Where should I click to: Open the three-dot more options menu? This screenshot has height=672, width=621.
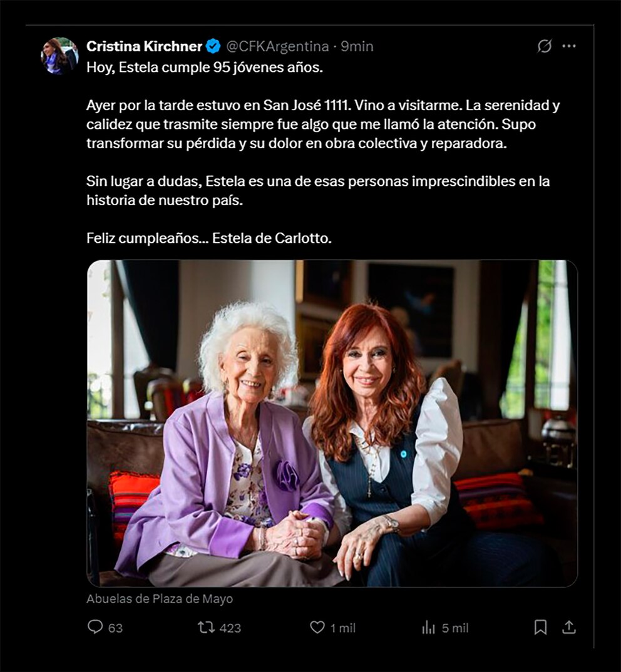tap(569, 46)
